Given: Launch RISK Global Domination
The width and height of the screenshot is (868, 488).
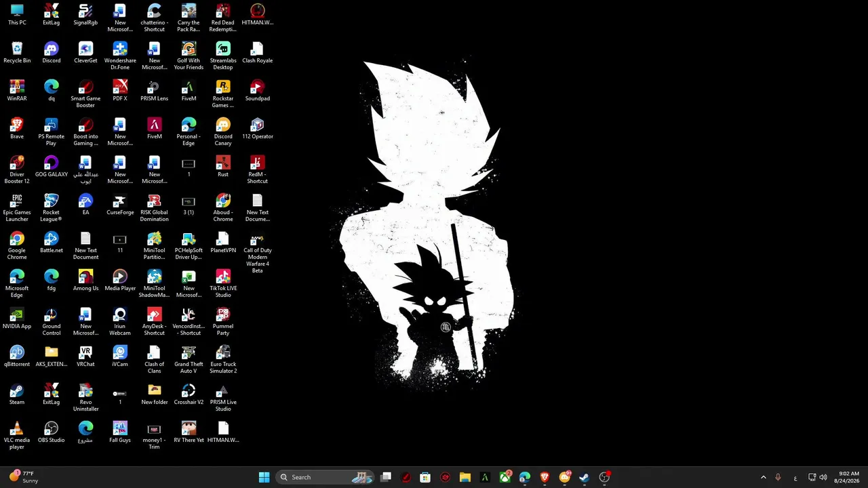Looking at the screenshot, I should (x=154, y=208).
